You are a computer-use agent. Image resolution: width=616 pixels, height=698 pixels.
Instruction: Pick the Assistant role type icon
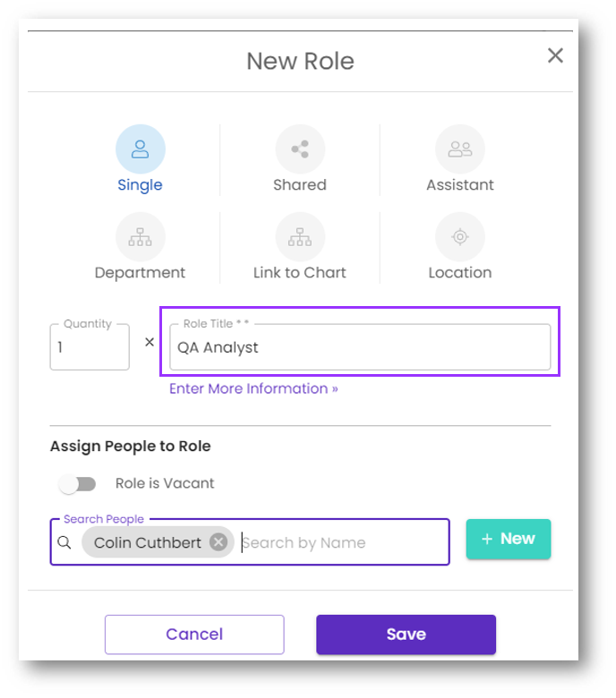click(x=459, y=149)
